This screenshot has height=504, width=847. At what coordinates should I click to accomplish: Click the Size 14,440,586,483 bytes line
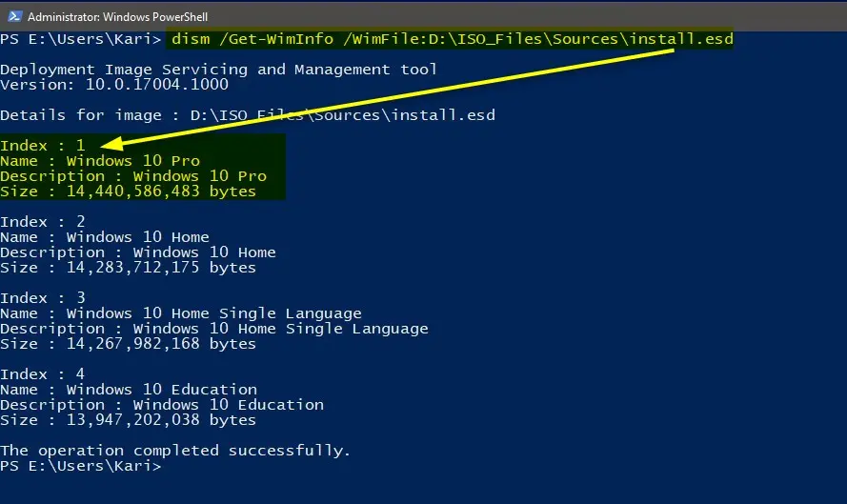[128, 192]
